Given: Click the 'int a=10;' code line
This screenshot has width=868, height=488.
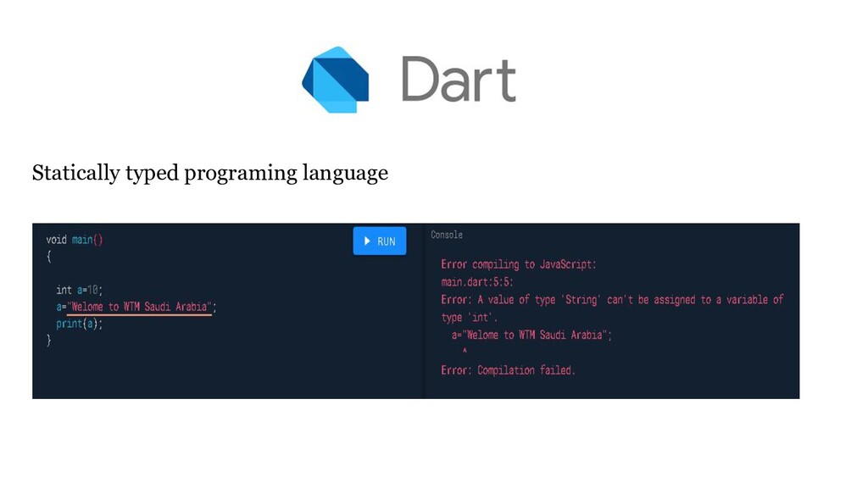Looking at the screenshot, I should (x=79, y=290).
